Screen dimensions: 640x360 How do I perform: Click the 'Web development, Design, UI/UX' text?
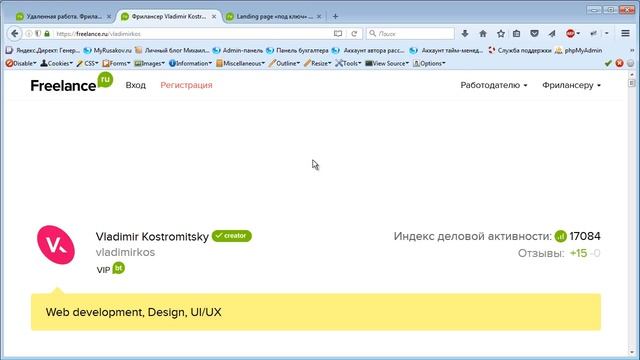pos(133,312)
